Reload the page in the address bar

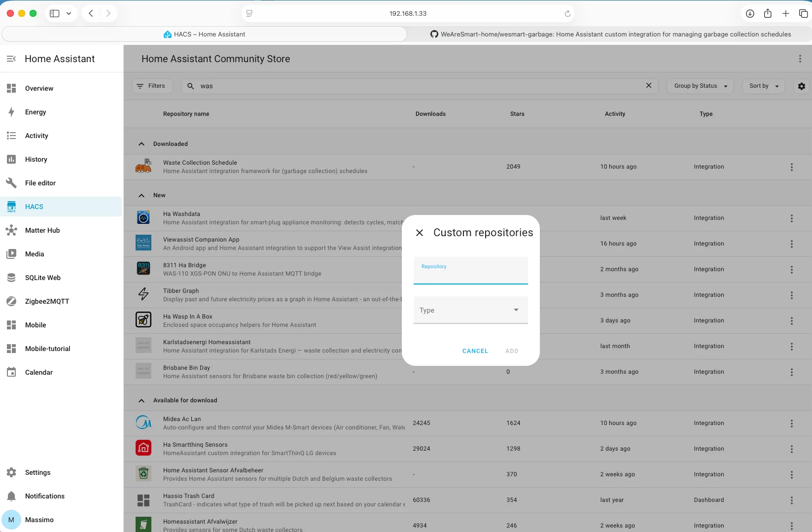pyautogui.click(x=567, y=14)
